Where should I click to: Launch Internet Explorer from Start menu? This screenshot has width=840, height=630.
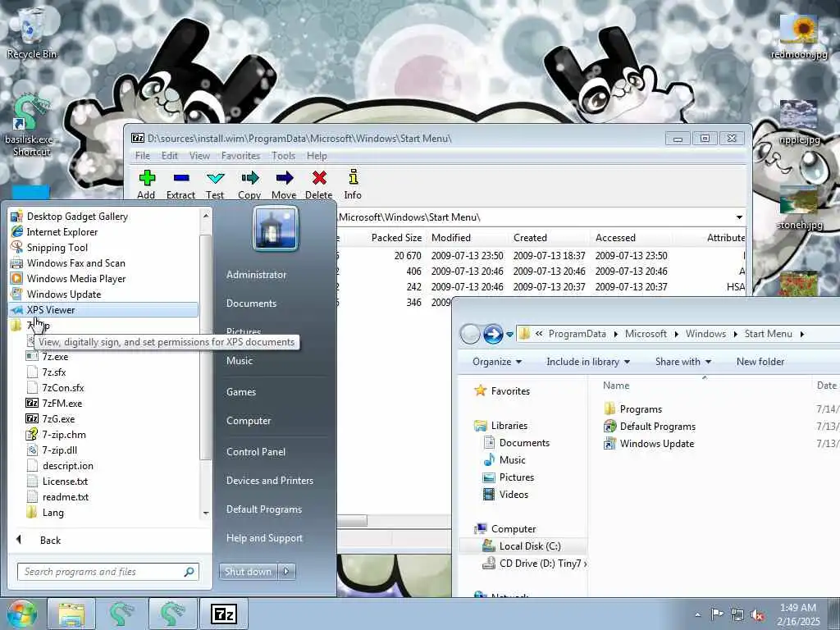[x=104, y=232]
